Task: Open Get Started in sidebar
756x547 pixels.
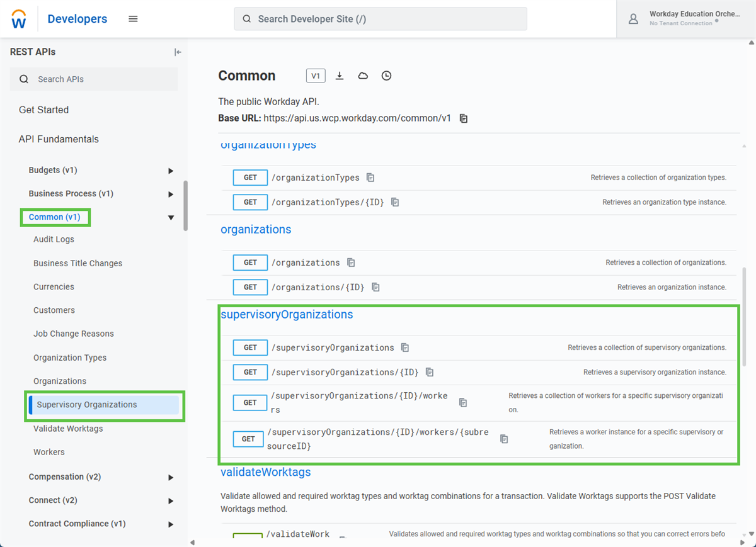Action: pyautogui.click(x=43, y=110)
